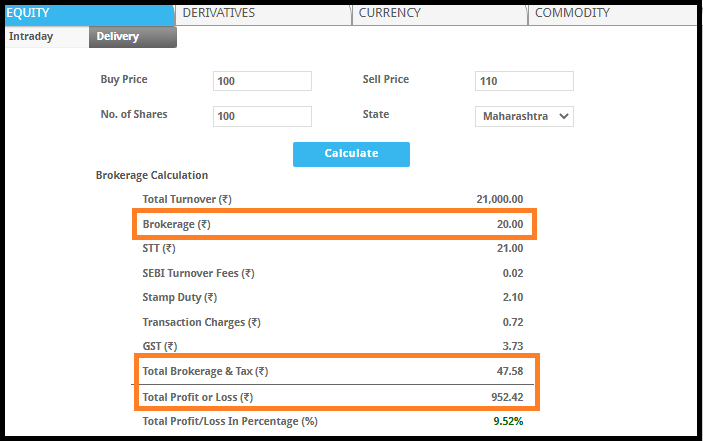Click the Brokerage amount 20.00
Image resolution: width=703 pixels, height=441 pixels.
click(507, 225)
